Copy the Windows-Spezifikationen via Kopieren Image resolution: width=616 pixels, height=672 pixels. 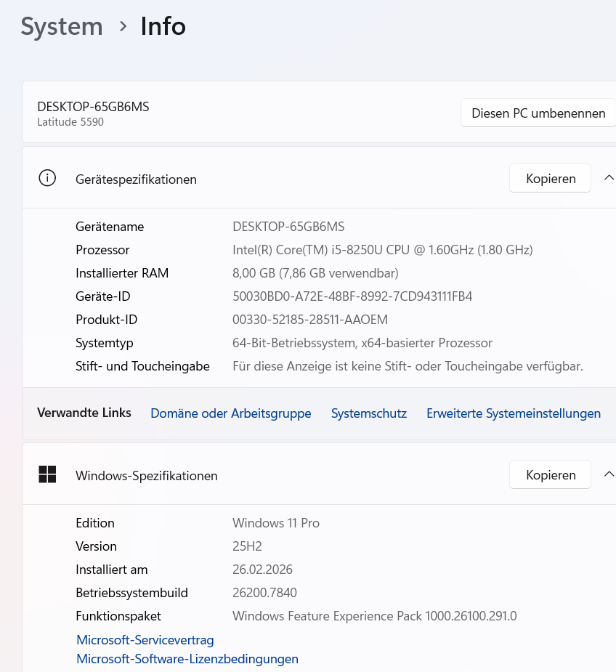(551, 475)
